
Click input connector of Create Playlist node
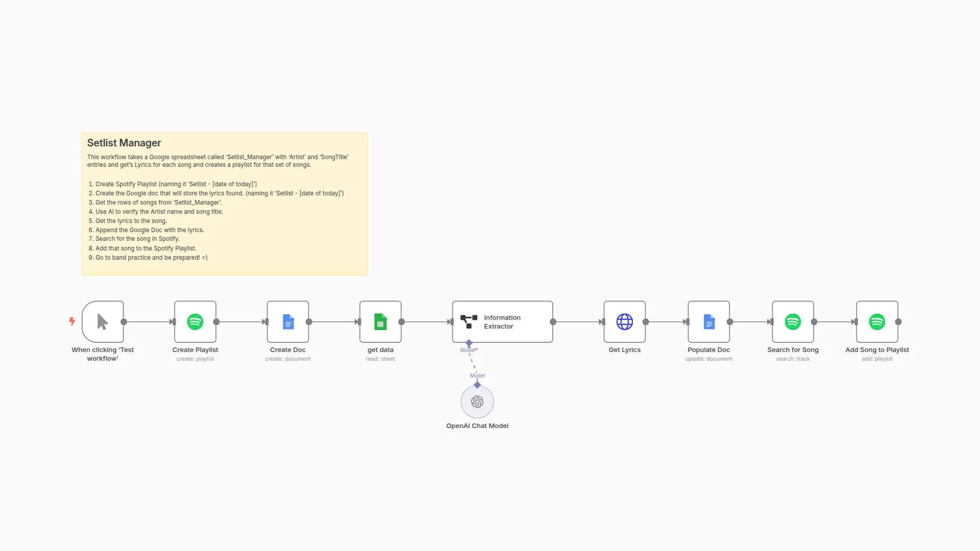pyautogui.click(x=174, y=322)
